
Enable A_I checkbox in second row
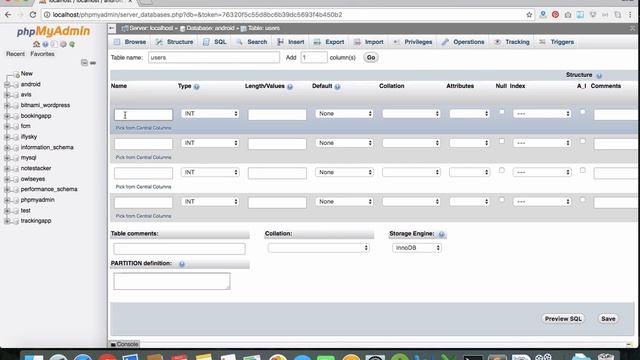pos(582,141)
